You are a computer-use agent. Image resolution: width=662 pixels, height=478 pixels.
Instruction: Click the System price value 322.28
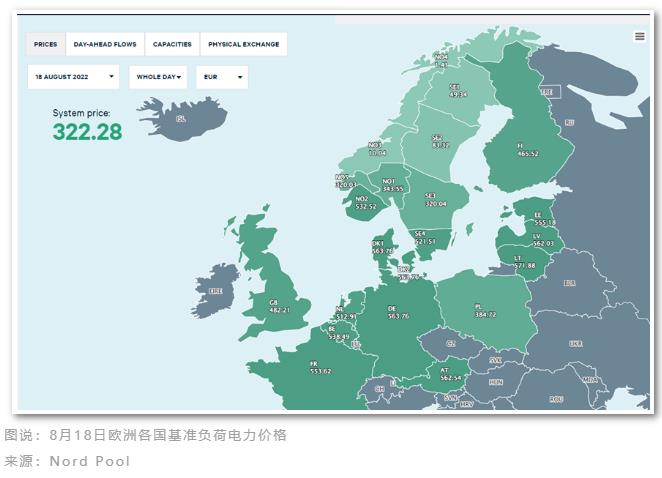click(x=87, y=132)
